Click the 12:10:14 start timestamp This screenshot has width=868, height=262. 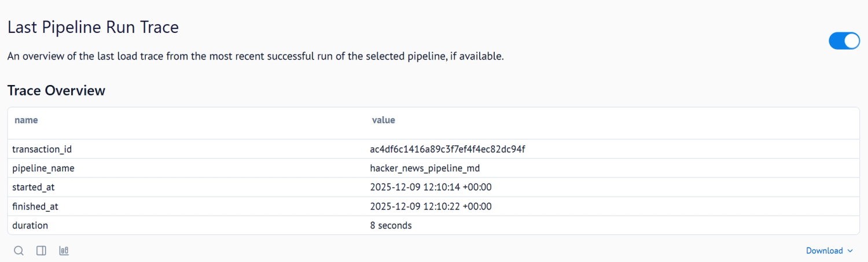pos(431,187)
